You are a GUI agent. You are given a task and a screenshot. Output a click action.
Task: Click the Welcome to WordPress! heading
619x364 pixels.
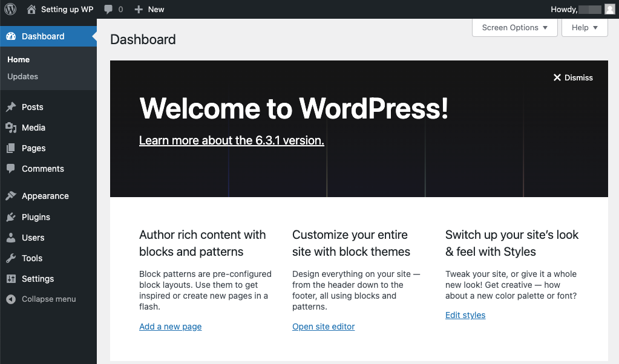(293, 108)
